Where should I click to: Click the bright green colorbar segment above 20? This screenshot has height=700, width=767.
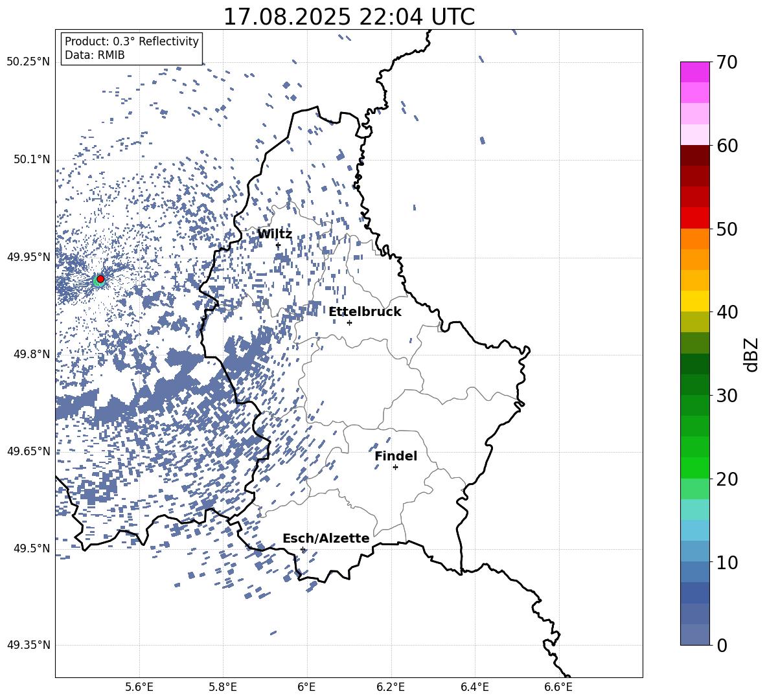[x=695, y=468]
